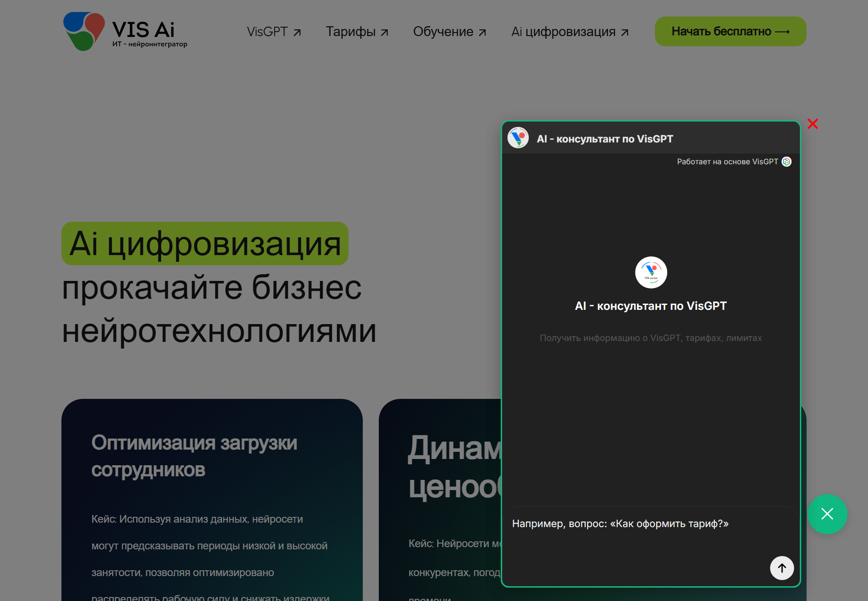Select «Обучение» in the navigation

pyautogui.click(x=444, y=32)
